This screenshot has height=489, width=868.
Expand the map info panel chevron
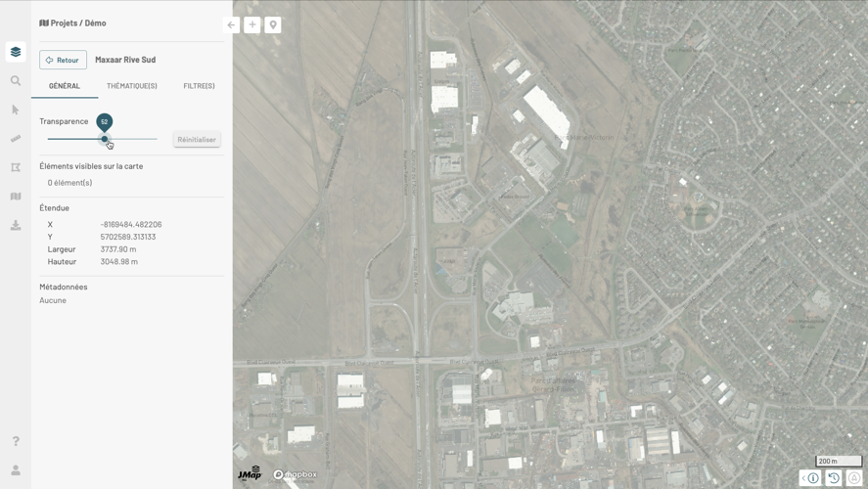click(x=803, y=478)
